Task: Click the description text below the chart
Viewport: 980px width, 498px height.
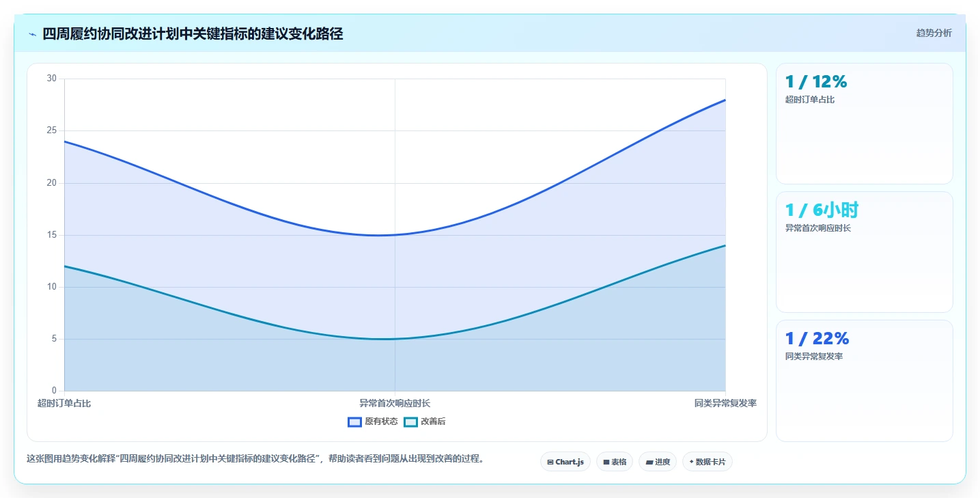Action: 255,459
